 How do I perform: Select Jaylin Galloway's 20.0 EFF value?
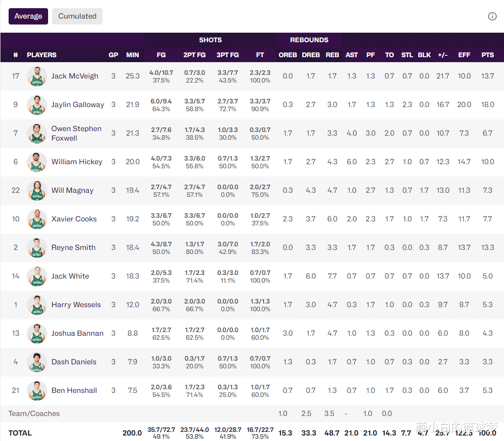[464, 105]
